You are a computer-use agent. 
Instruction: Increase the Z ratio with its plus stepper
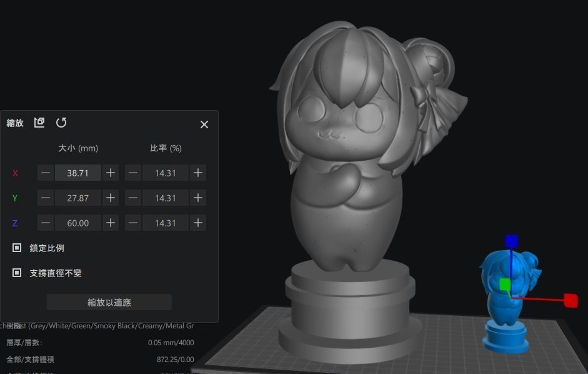pos(198,223)
